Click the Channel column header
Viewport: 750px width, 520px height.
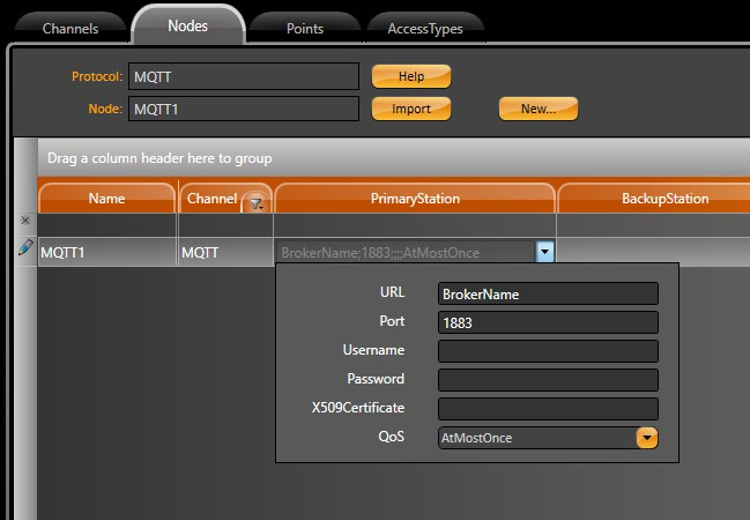[x=212, y=198]
